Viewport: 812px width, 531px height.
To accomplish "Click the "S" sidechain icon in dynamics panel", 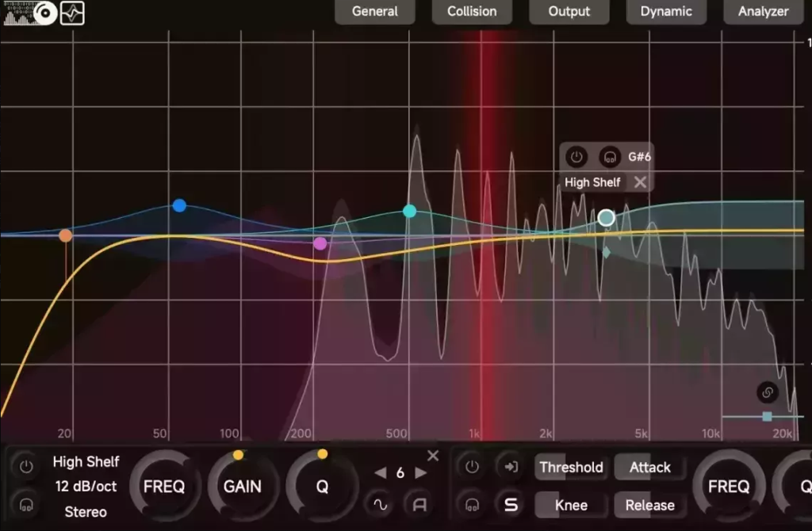I will point(511,505).
